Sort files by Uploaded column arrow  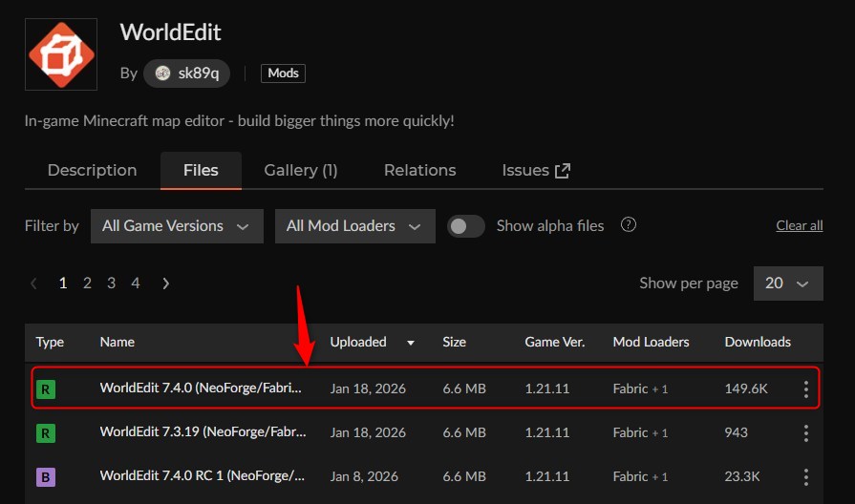tap(411, 342)
